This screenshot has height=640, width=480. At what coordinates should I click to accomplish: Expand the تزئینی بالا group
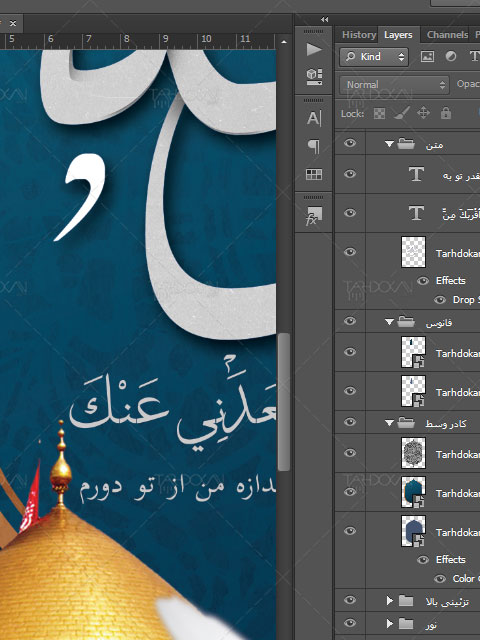(389, 600)
